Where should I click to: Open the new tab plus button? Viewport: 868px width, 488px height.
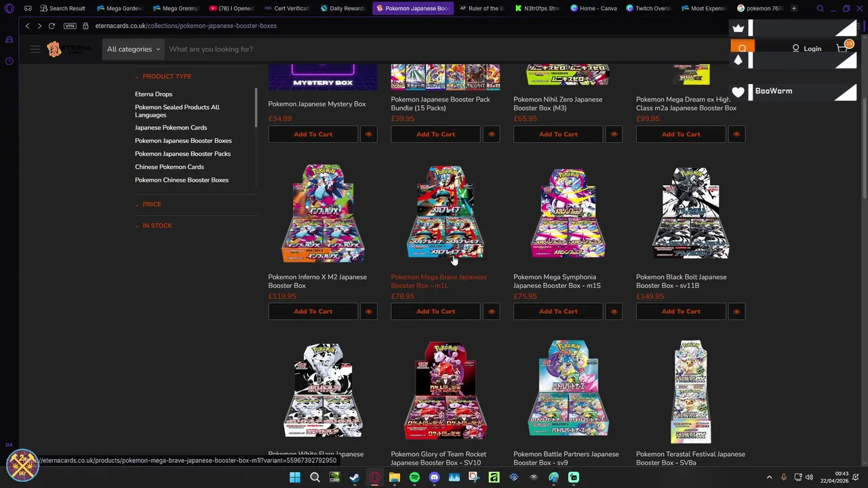(793, 8)
